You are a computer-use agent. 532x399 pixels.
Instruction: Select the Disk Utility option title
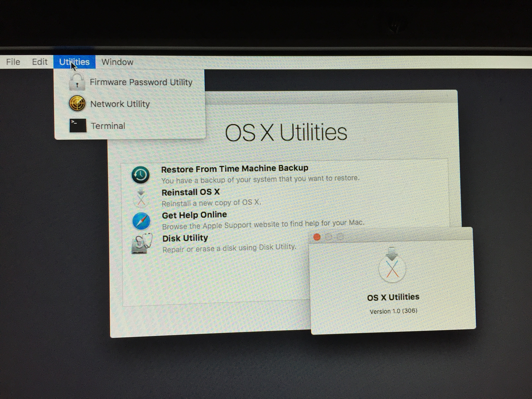[185, 238]
